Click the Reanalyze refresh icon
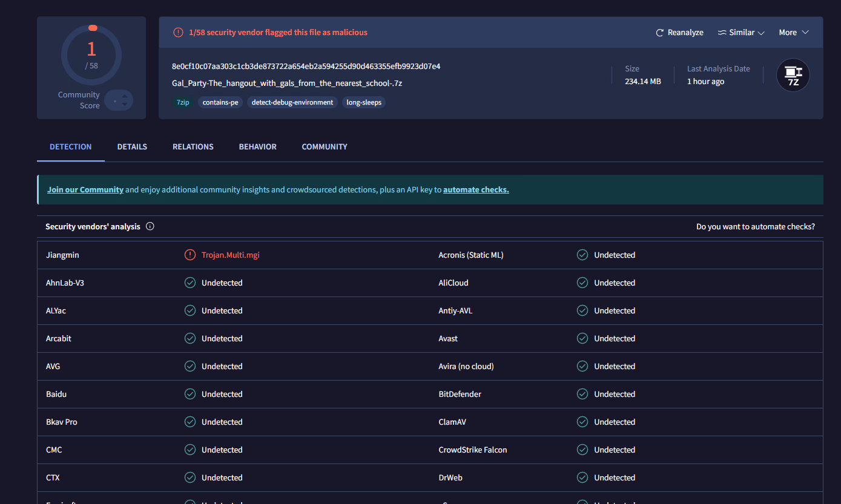Image resolution: width=841 pixels, height=504 pixels. click(x=659, y=33)
